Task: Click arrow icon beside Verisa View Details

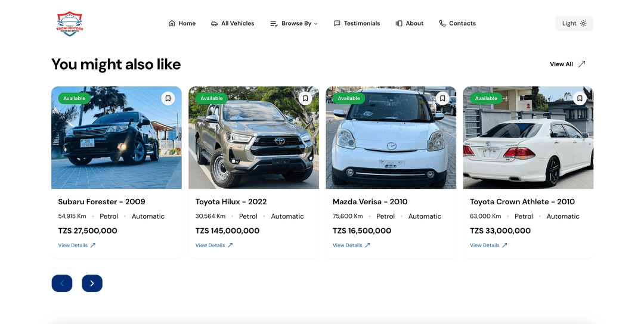Action: [x=367, y=245]
